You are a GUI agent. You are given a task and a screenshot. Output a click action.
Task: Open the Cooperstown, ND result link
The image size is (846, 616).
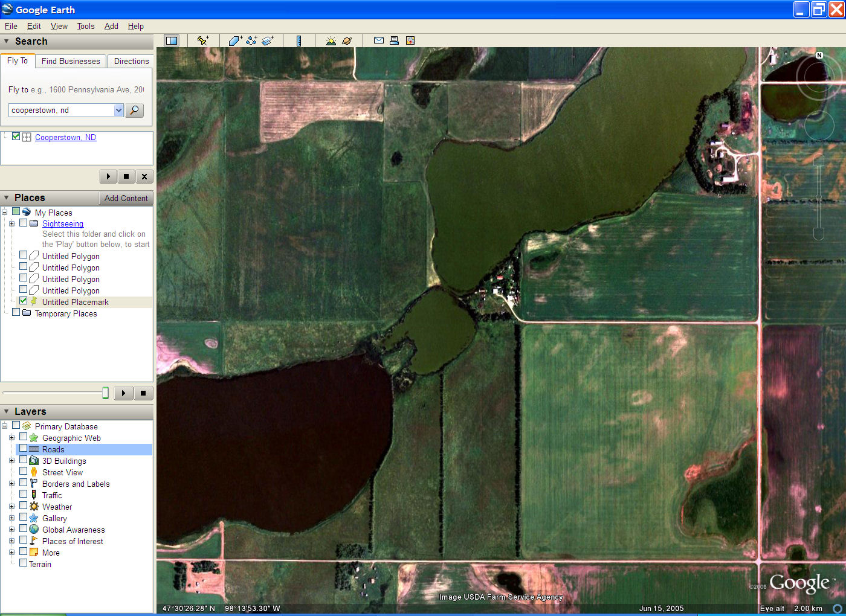65,137
